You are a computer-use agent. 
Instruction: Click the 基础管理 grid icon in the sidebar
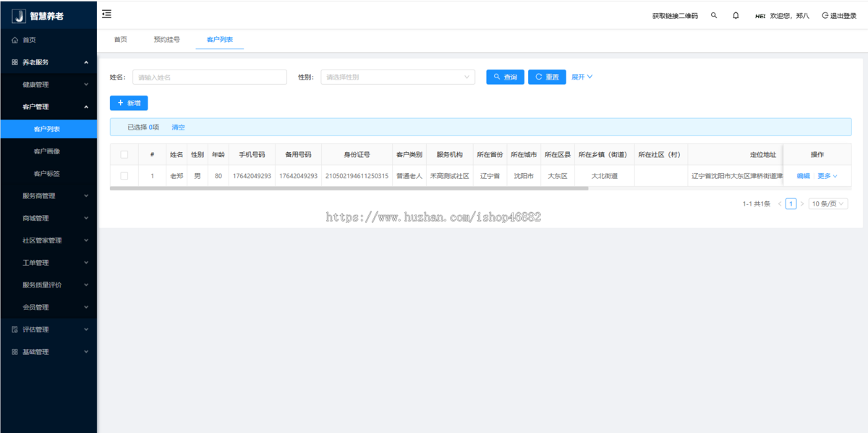click(x=15, y=352)
